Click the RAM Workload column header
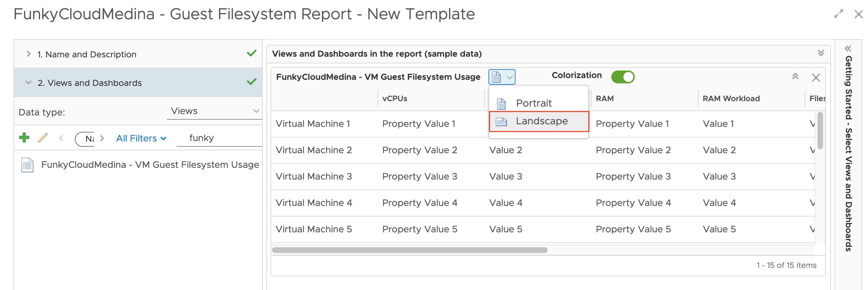868x290 pixels. (x=752, y=99)
